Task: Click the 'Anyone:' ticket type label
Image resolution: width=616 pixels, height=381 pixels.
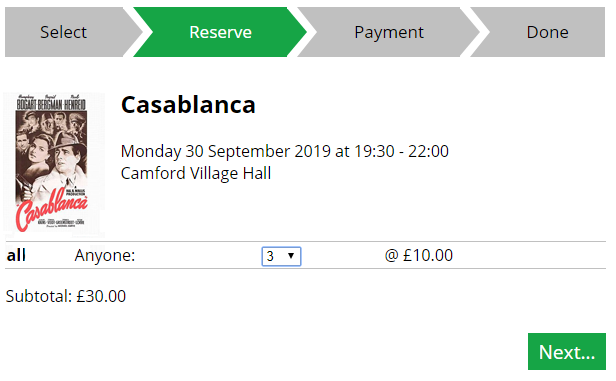Action: (104, 255)
